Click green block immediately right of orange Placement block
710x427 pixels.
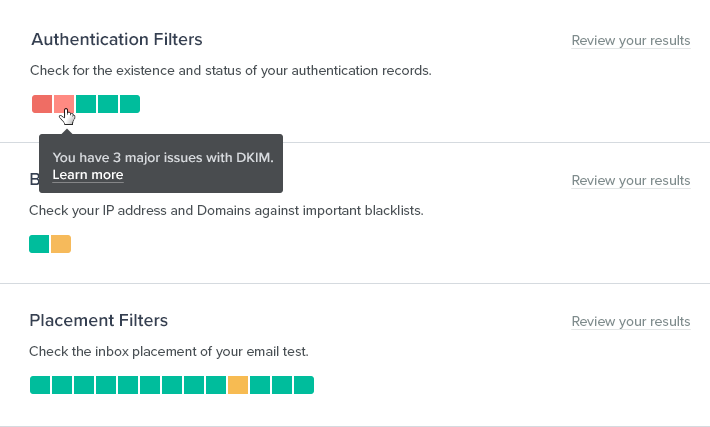tap(260, 385)
